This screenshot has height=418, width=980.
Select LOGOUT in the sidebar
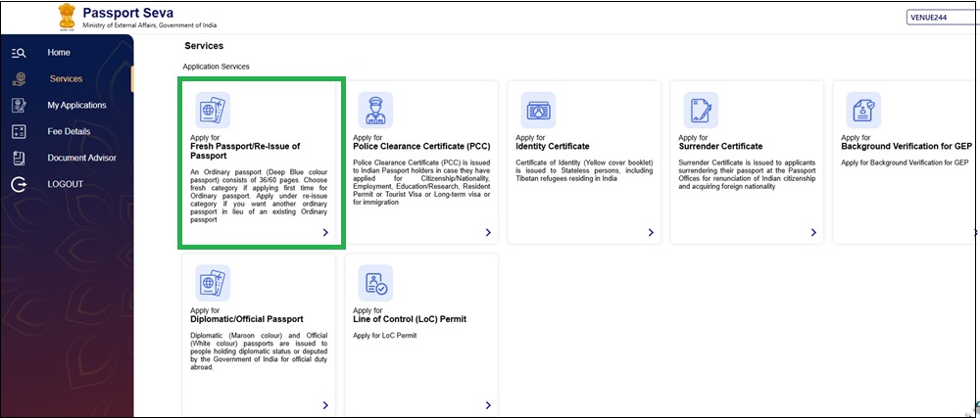pyautogui.click(x=66, y=184)
